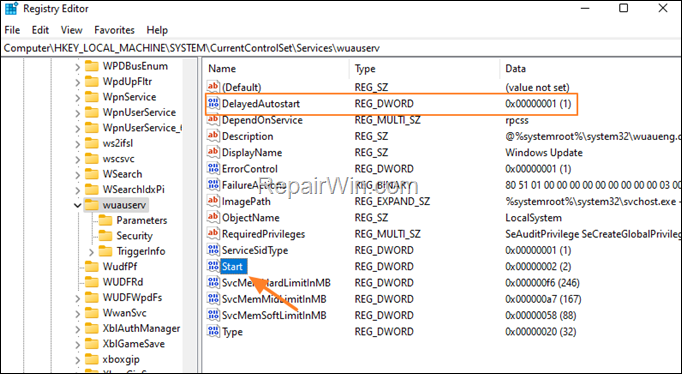Image resolution: width=682 pixels, height=374 pixels.
Task: Click the Start DWORD value icon
Action: pos(213,266)
